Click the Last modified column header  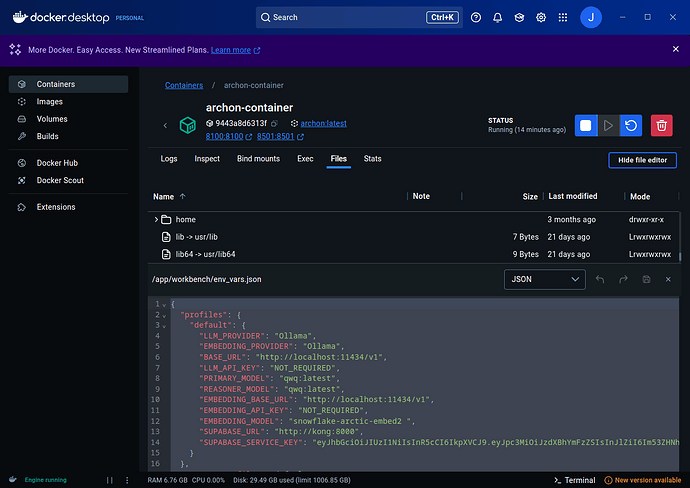pos(573,196)
